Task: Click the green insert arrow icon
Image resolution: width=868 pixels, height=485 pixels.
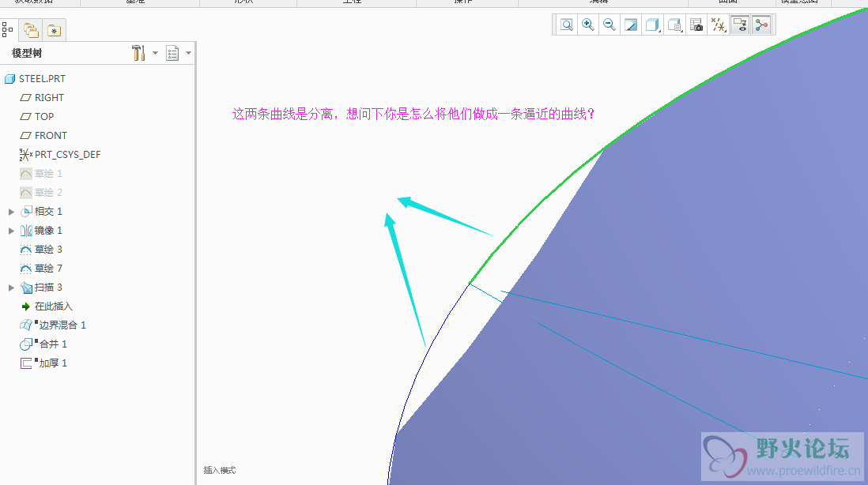Action: (x=25, y=306)
